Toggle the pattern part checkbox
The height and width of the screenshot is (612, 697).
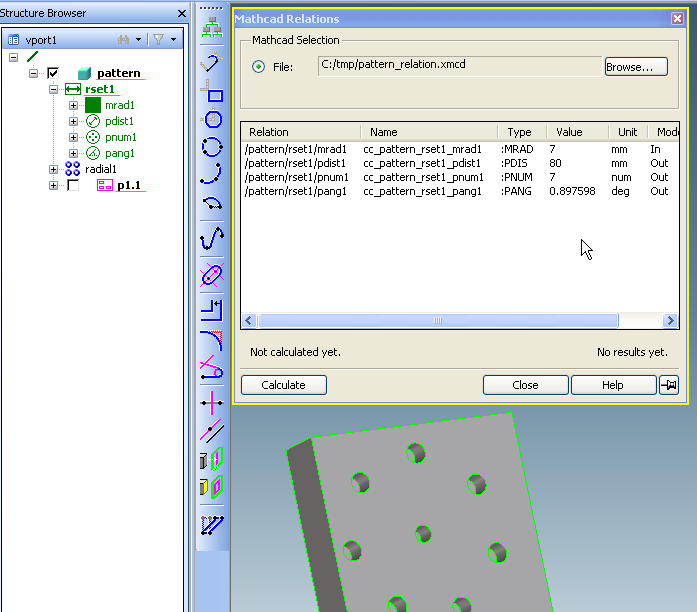pos(53,72)
